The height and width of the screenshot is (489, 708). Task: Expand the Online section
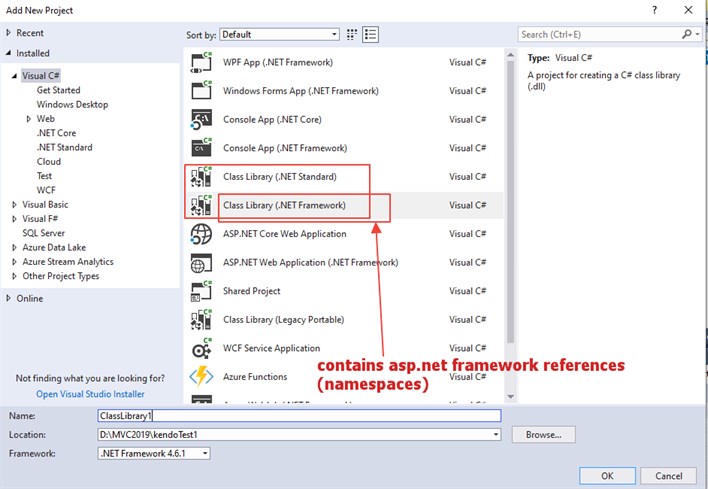pyautogui.click(x=8, y=298)
